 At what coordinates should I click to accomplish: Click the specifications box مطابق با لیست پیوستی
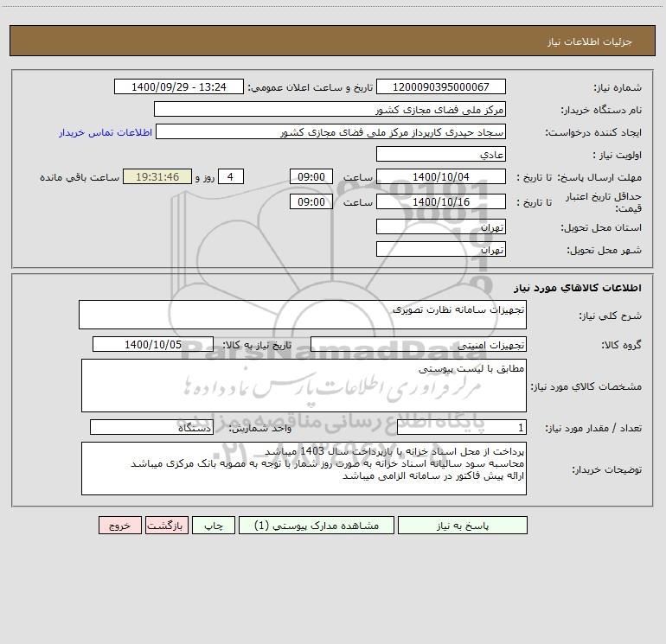click(x=304, y=386)
